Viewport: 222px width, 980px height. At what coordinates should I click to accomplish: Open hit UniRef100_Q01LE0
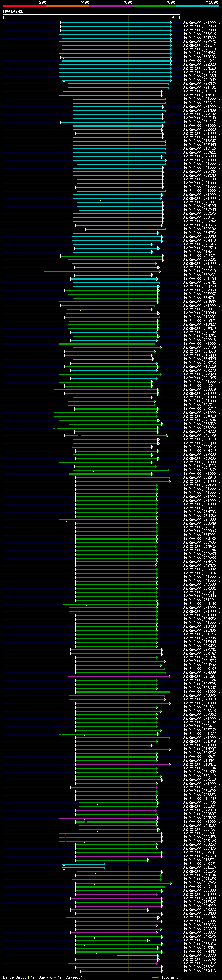tap(199, 868)
